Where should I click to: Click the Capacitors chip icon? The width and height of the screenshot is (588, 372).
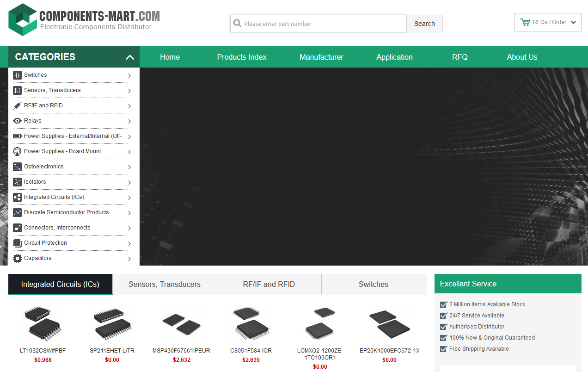pos(17,258)
